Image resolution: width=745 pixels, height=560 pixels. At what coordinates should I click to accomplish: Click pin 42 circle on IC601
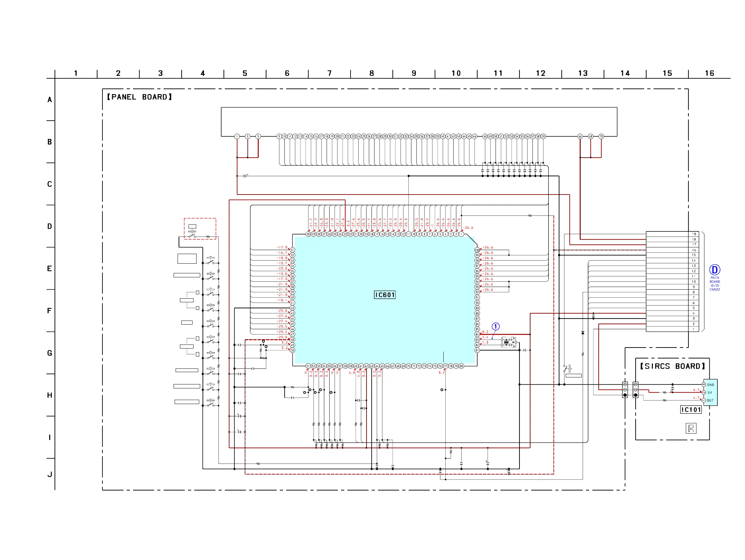[292, 308]
